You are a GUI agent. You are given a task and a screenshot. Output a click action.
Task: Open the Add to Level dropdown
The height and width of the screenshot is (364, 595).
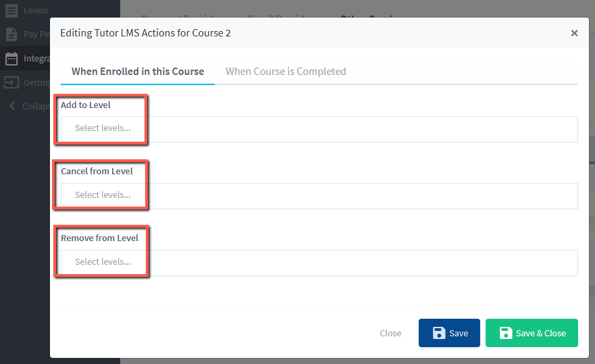(319, 128)
